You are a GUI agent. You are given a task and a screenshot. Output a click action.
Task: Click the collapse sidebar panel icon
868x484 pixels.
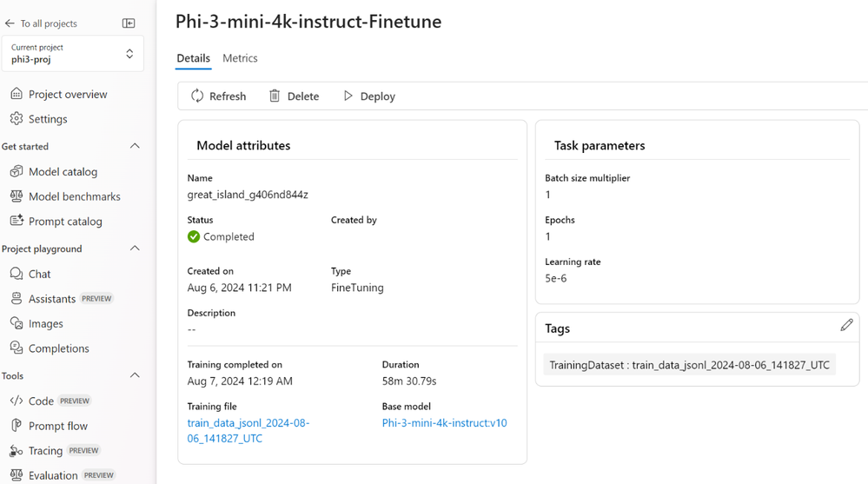129,23
